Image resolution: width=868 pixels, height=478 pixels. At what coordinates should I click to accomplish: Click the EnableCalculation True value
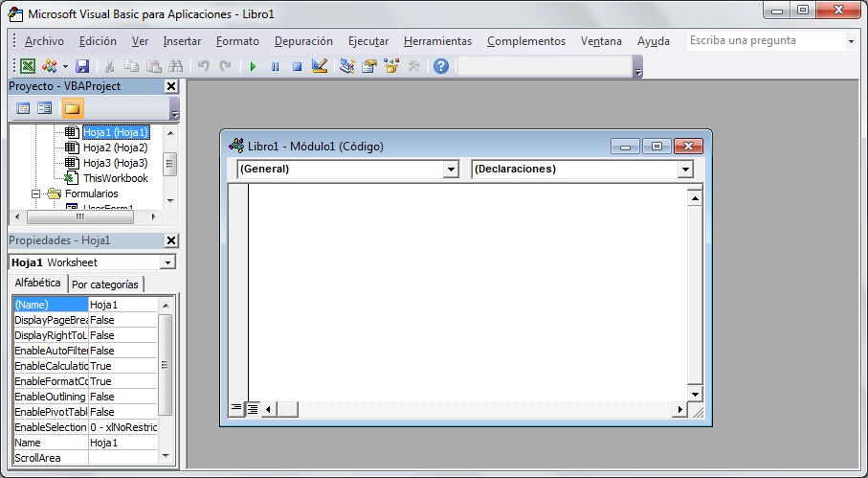coord(122,366)
